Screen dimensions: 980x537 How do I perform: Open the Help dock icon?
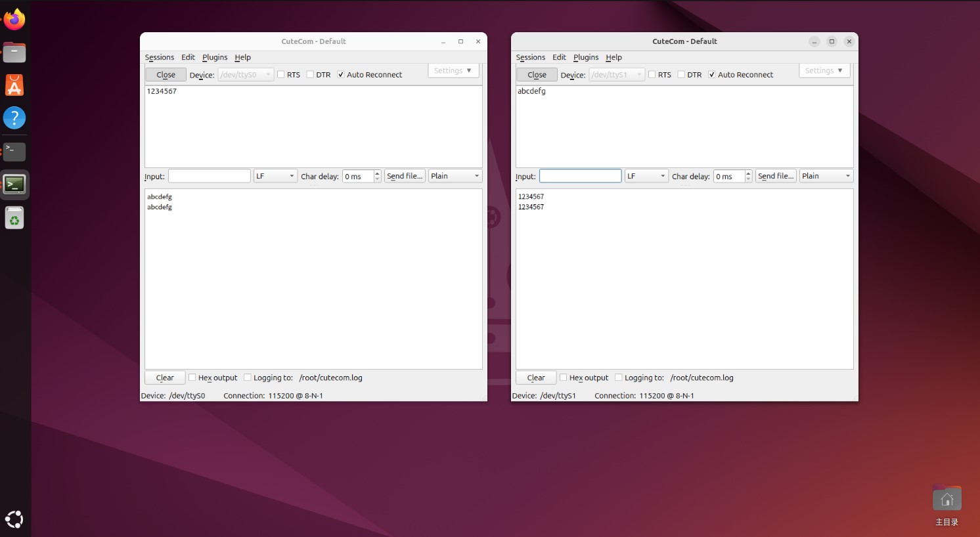click(x=14, y=118)
